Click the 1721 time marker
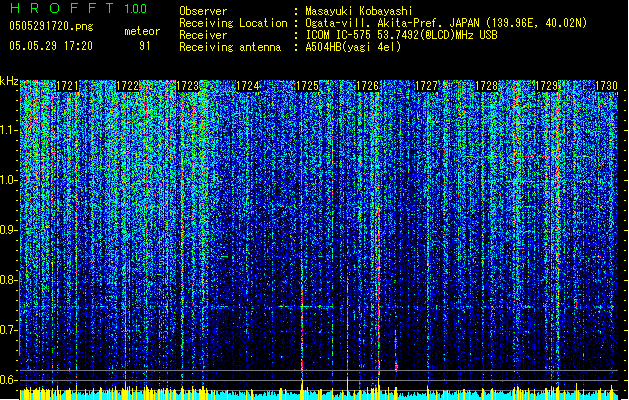This screenshot has width=629, height=400. [x=67, y=86]
